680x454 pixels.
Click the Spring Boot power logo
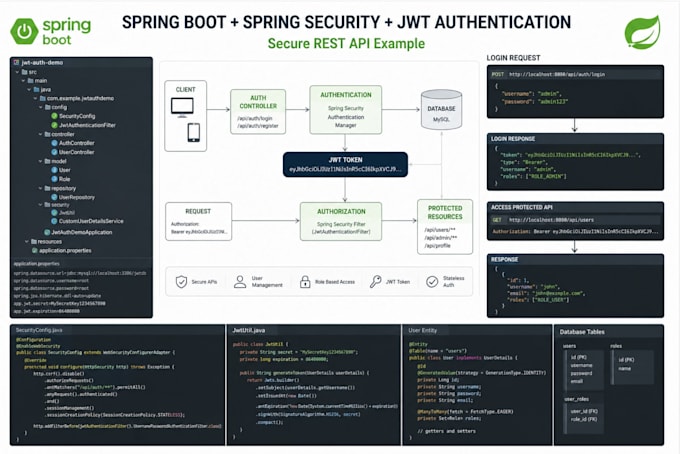24,31
